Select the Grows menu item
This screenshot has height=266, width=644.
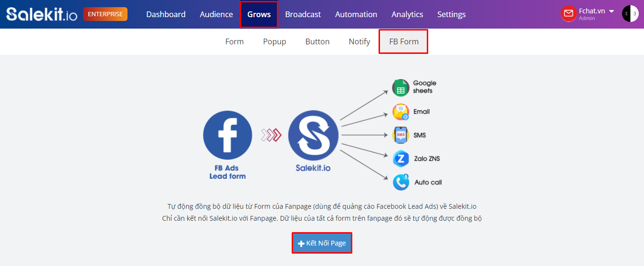pyautogui.click(x=259, y=14)
